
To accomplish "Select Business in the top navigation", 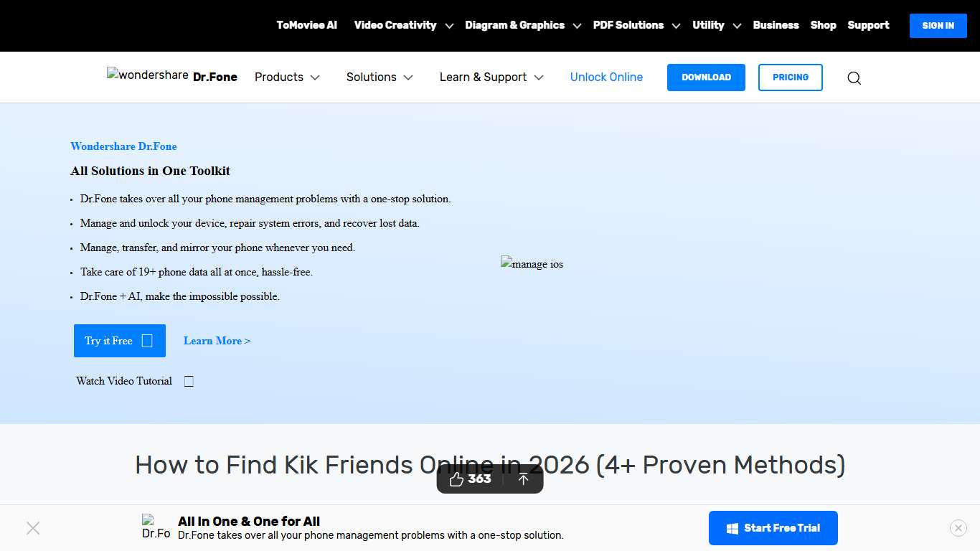I will point(776,25).
